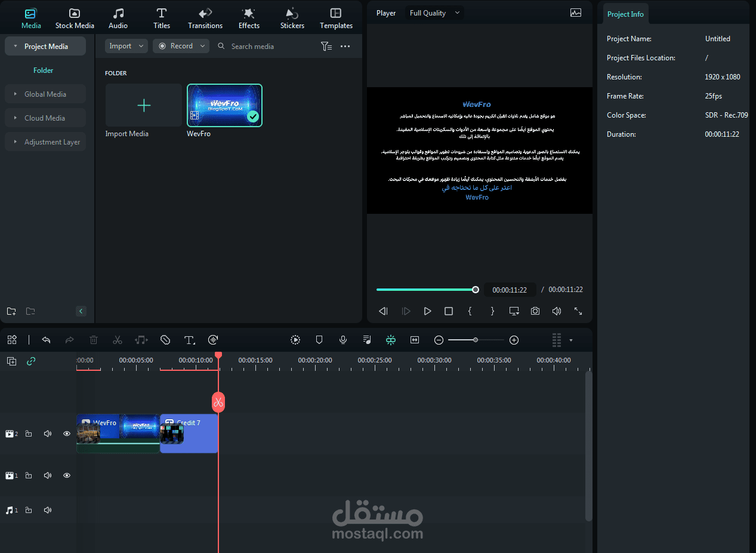Undo the last edit in timeline toolbar
The image size is (756, 553).
coord(46,340)
